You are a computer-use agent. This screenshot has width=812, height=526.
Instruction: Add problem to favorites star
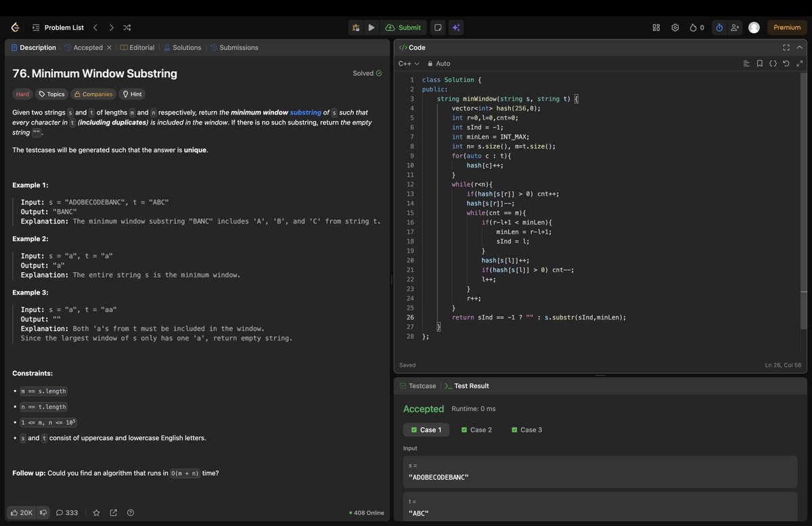coord(96,512)
